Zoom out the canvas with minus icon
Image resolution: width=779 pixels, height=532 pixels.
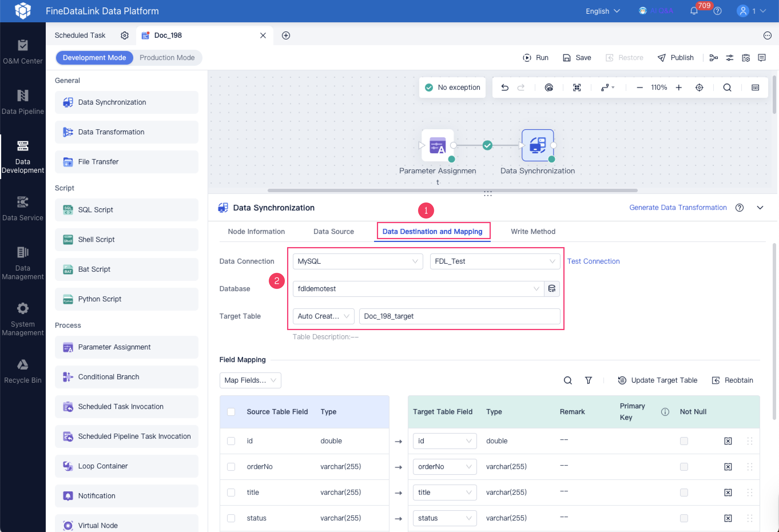(639, 88)
